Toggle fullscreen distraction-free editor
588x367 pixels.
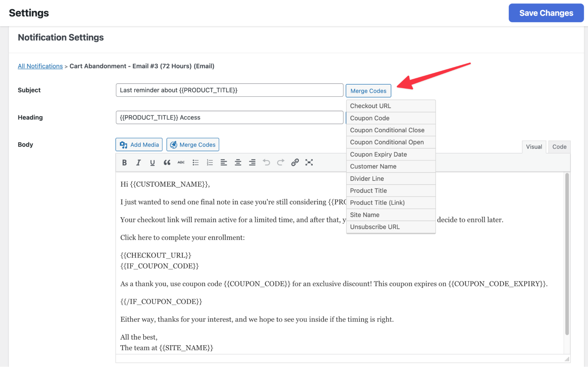(x=309, y=162)
